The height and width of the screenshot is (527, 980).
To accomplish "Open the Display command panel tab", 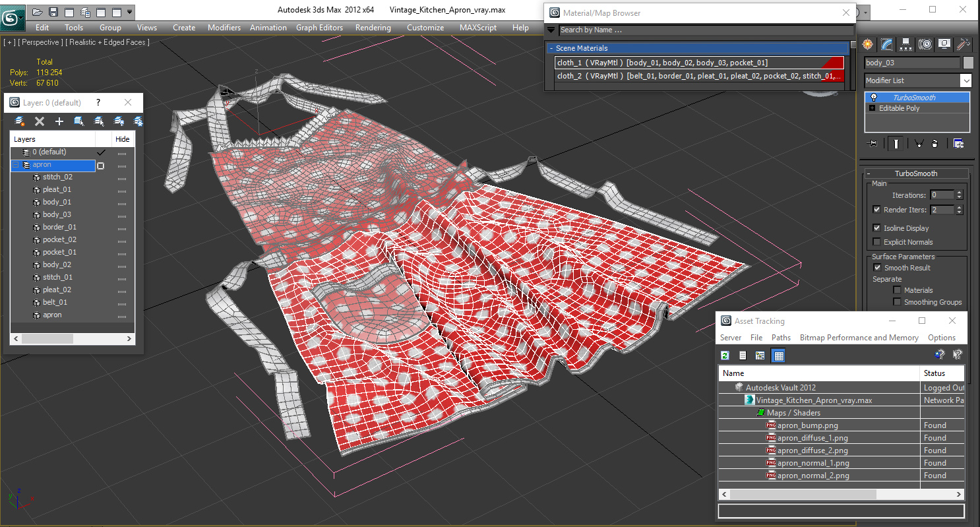I will pos(944,44).
